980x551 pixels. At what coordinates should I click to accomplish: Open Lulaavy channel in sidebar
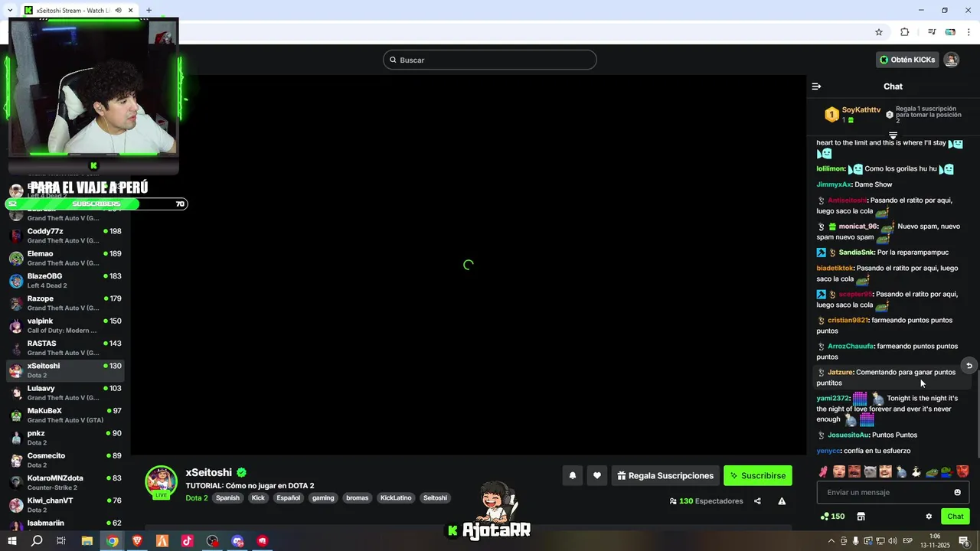(65, 393)
